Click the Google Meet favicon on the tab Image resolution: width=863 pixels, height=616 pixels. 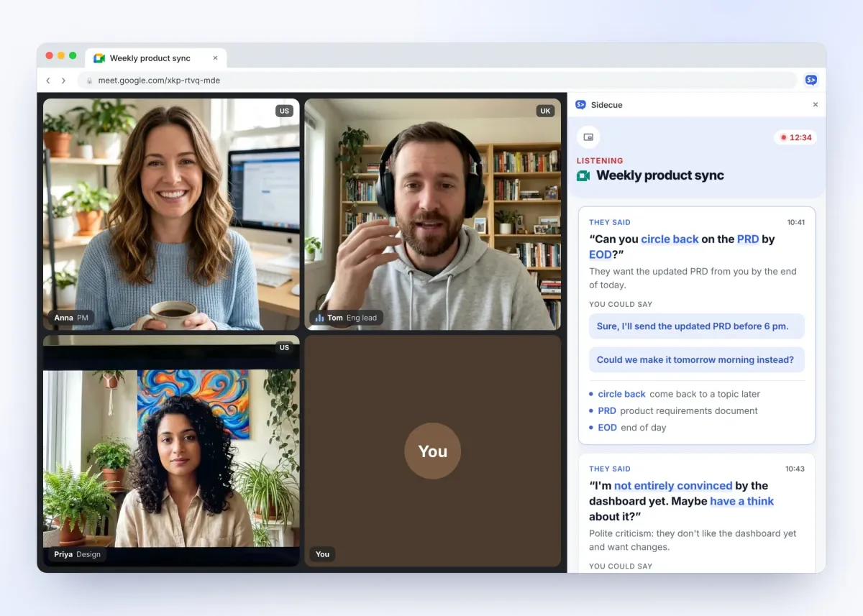tap(99, 58)
